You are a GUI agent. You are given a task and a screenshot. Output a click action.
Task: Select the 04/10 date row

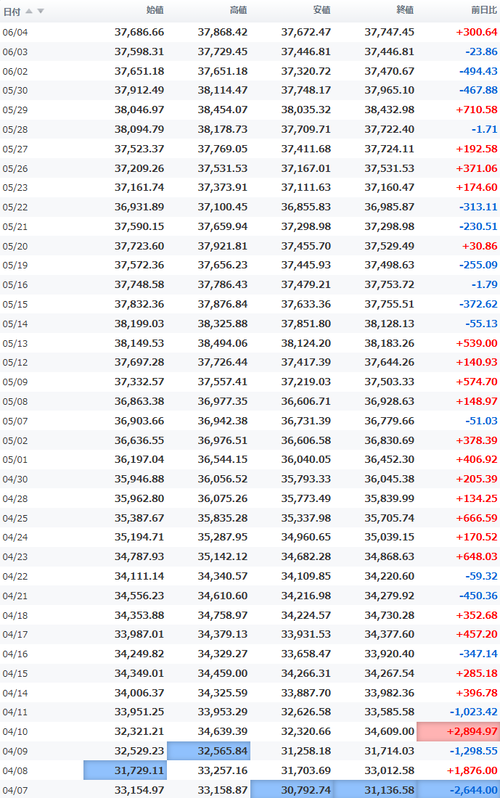[x=250, y=731]
